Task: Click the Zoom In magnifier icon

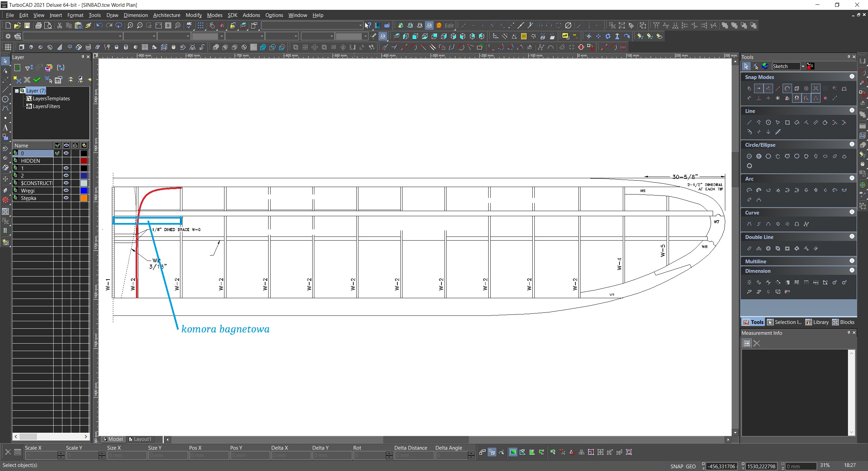Action: pyautogui.click(x=130, y=25)
